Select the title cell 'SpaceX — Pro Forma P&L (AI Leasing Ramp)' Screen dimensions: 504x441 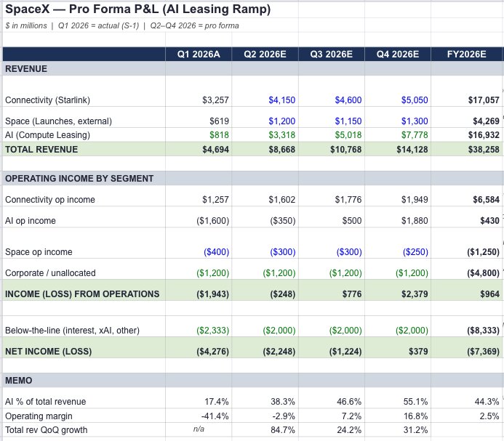138,9
